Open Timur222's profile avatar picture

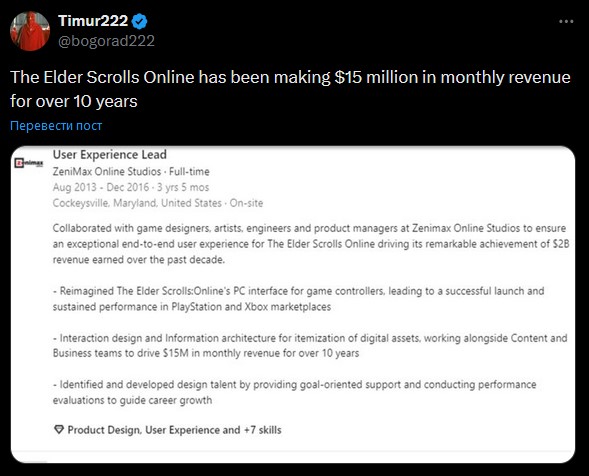pyautogui.click(x=30, y=31)
